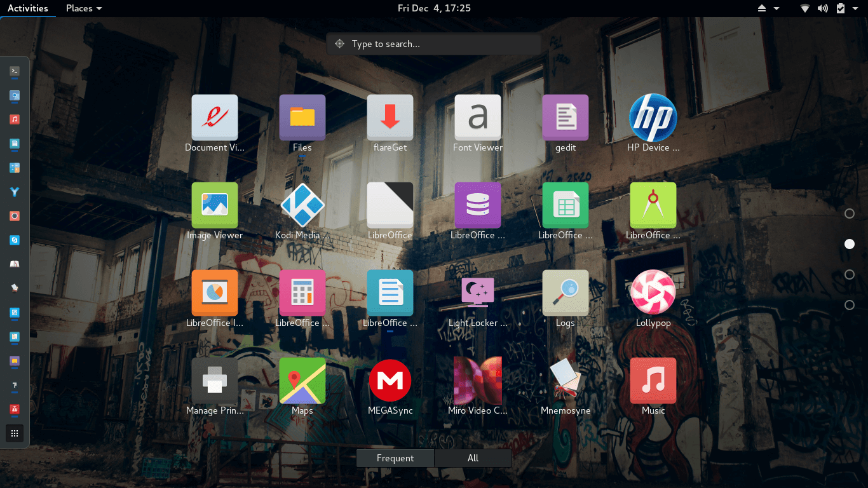Launch the Files manager
868x488 pixels.
302,118
